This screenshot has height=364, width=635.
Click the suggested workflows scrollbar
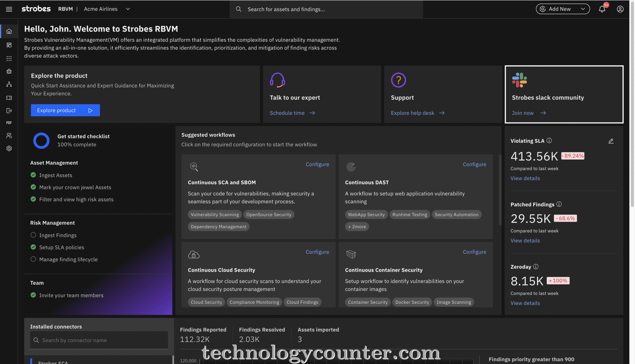(x=500, y=190)
